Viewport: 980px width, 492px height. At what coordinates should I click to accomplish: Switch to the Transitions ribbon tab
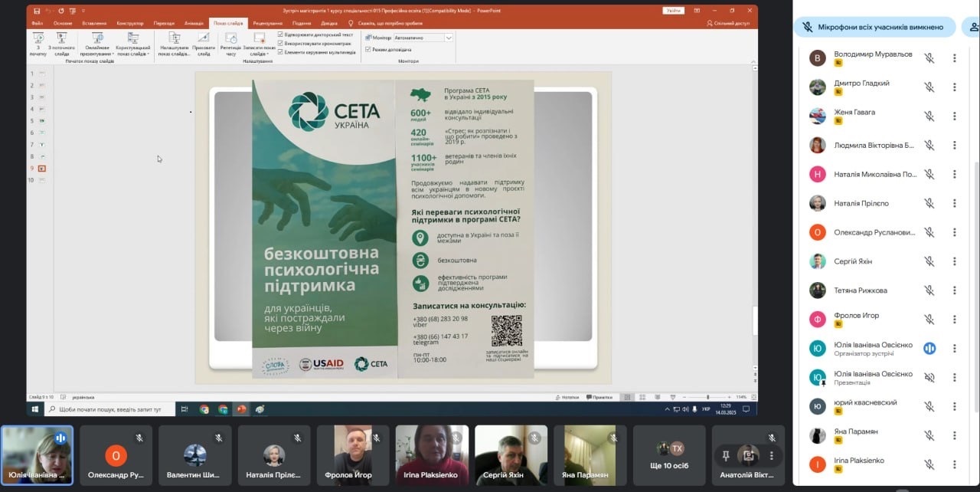164,23
